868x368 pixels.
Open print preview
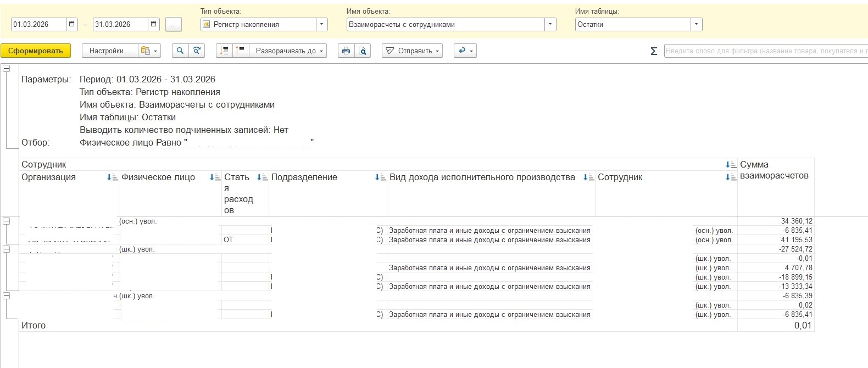(x=362, y=51)
